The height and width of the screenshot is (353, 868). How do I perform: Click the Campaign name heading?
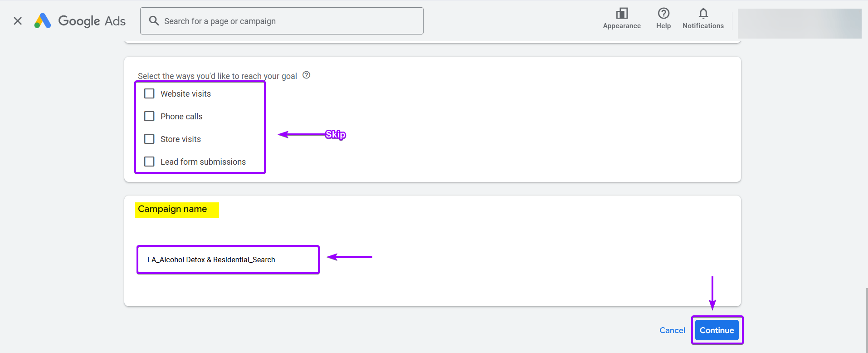click(172, 209)
